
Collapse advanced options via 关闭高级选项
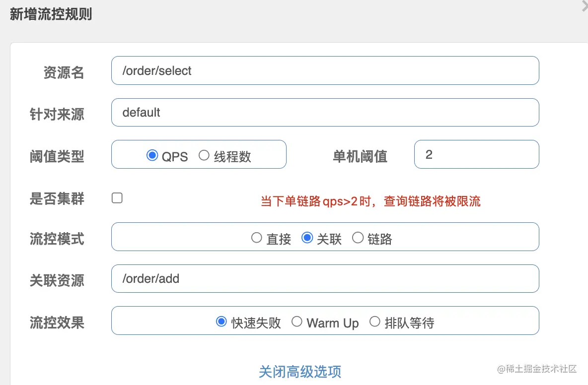[300, 371]
